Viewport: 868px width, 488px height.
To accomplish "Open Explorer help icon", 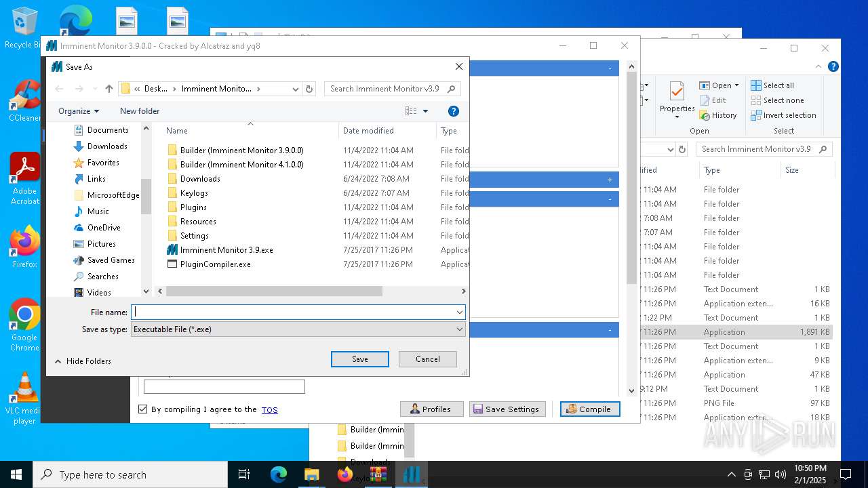I will (x=833, y=66).
